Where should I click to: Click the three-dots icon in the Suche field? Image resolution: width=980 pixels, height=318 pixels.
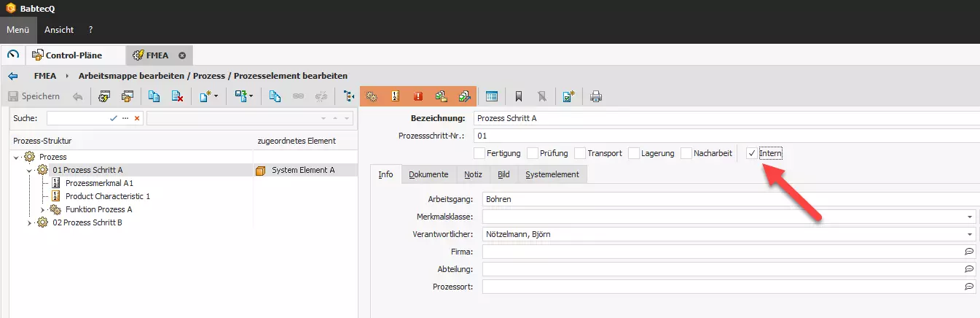coord(125,118)
